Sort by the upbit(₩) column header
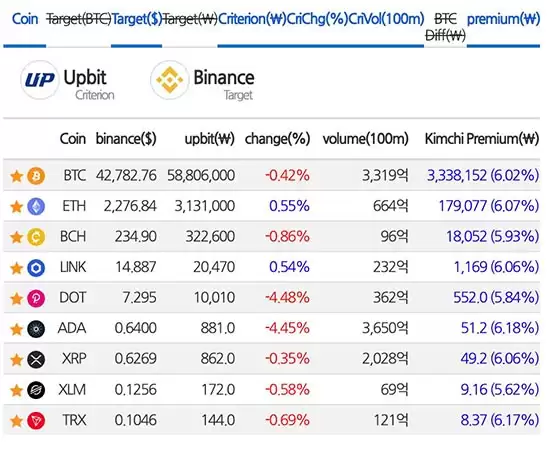Image resolution: width=555 pixels, height=454 pixels. [x=210, y=139]
